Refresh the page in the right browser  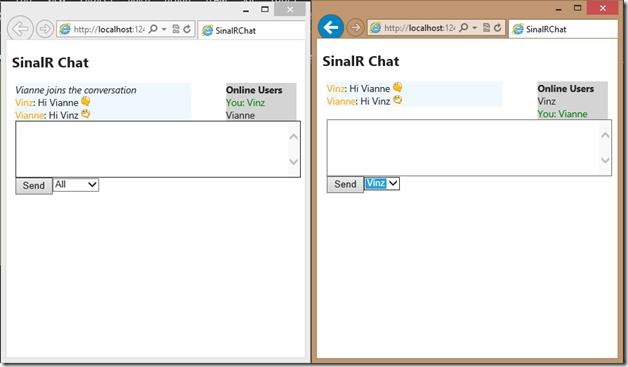pos(497,28)
